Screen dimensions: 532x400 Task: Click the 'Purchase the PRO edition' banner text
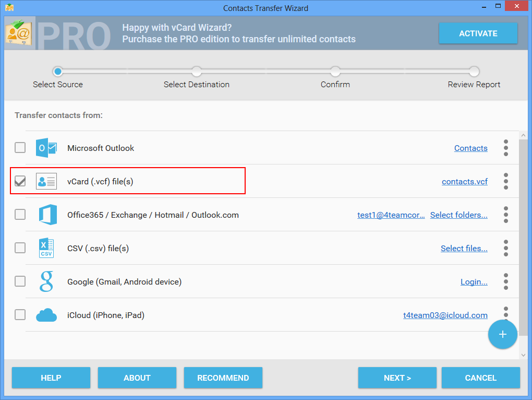[x=239, y=39]
